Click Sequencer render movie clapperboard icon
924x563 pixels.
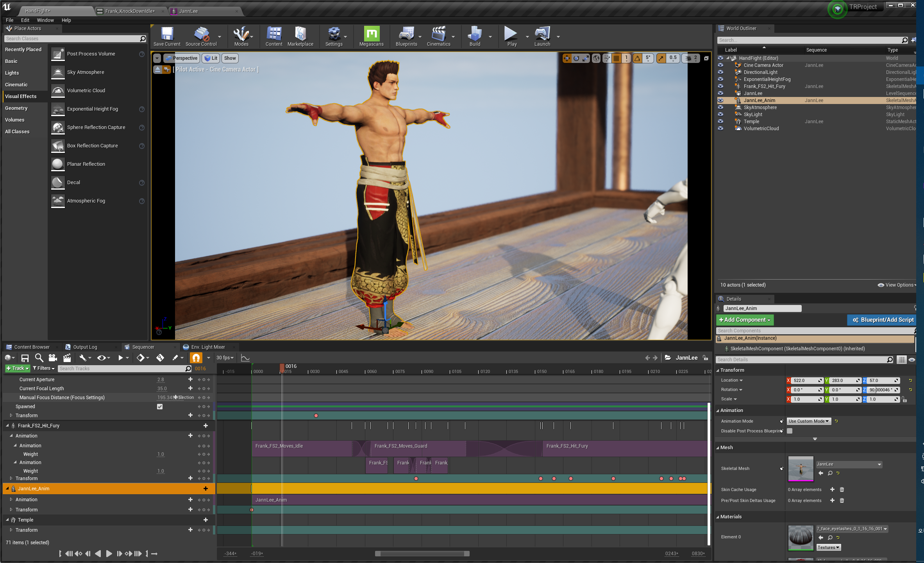click(x=67, y=358)
